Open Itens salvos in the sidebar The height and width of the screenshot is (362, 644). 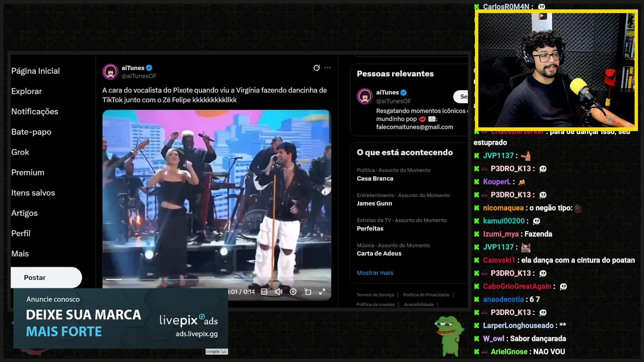[x=33, y=193]
